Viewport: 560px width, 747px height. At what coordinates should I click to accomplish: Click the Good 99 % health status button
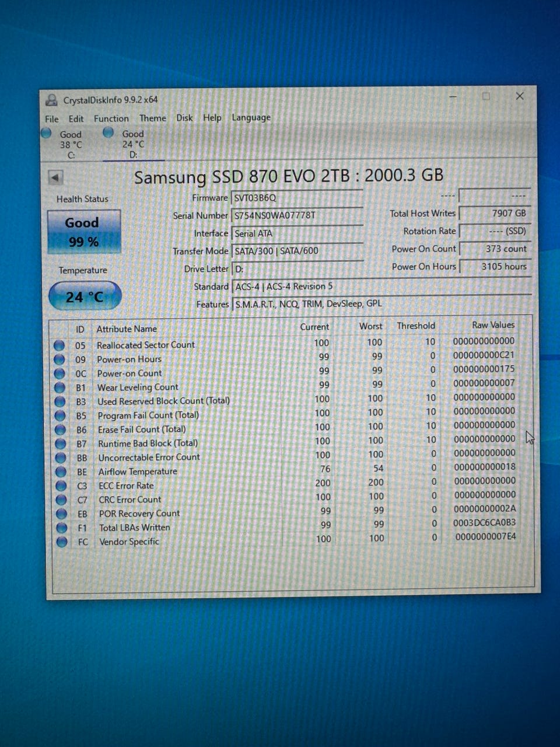coord(83,232)
